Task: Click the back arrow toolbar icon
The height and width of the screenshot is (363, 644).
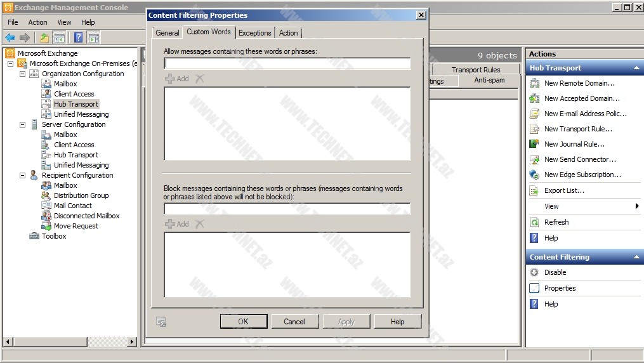Action: [10, 38]
